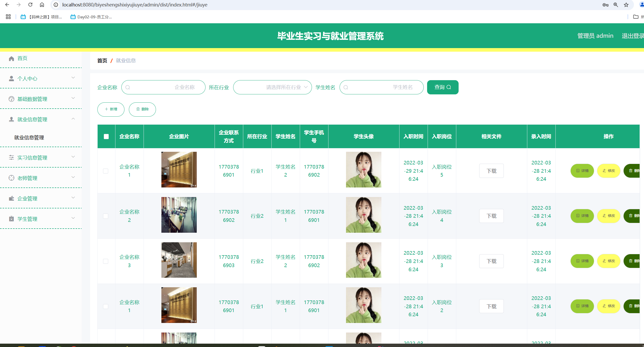Click the 就业信息管理 briefcase icon
This screenshot has height=347, width=644.
(x=11, y=119)
